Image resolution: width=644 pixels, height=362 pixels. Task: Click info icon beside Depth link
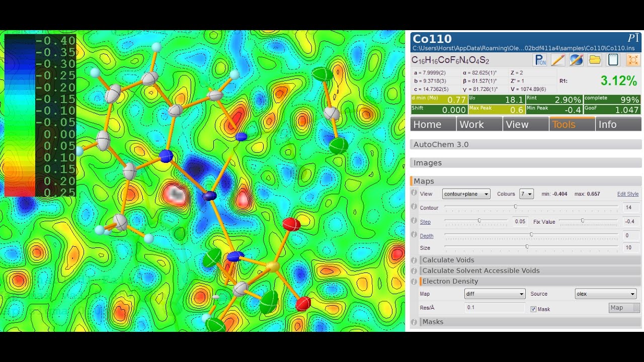pyautogui.click(x=414, y=235)
